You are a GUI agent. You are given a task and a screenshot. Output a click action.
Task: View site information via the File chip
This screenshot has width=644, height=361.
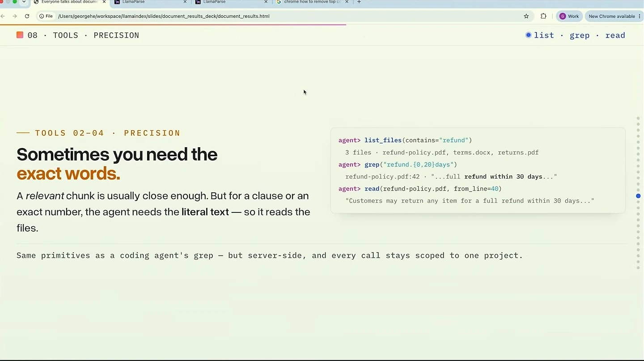[46, 16]
